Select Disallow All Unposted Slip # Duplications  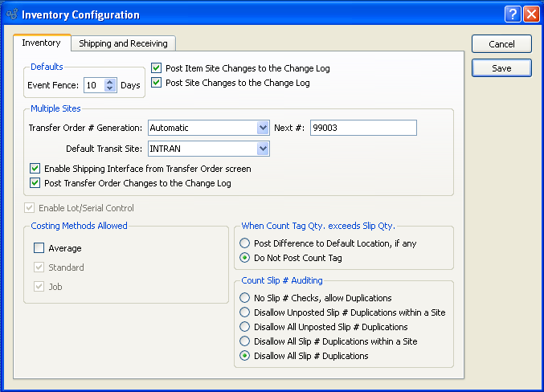245,327
